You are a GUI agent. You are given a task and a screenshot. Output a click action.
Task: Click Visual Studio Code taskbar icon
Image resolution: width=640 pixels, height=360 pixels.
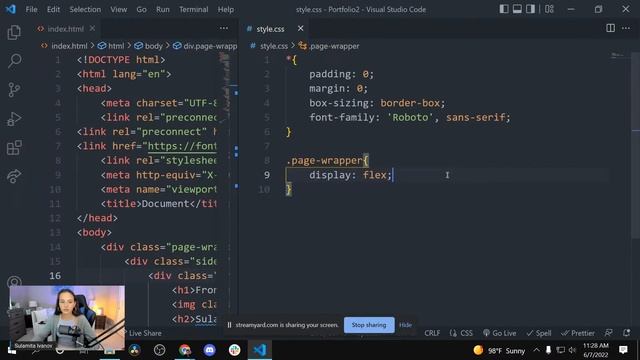260,350
